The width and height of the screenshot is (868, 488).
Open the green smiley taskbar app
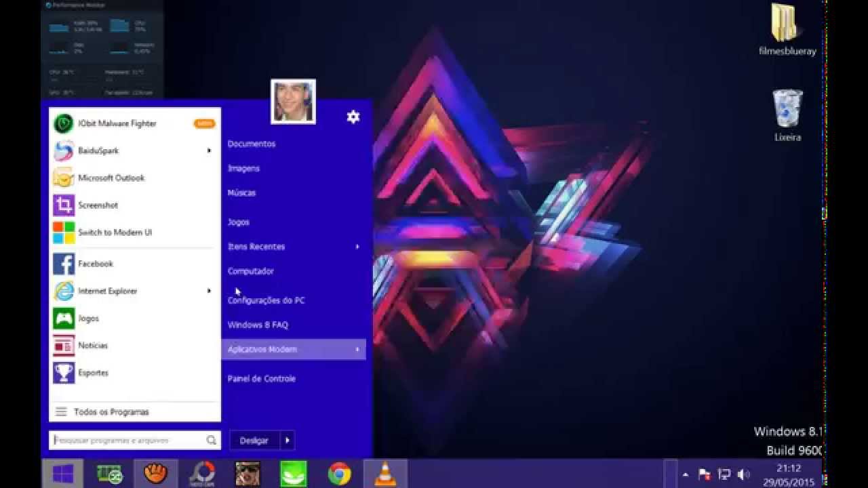pos(294,474)
